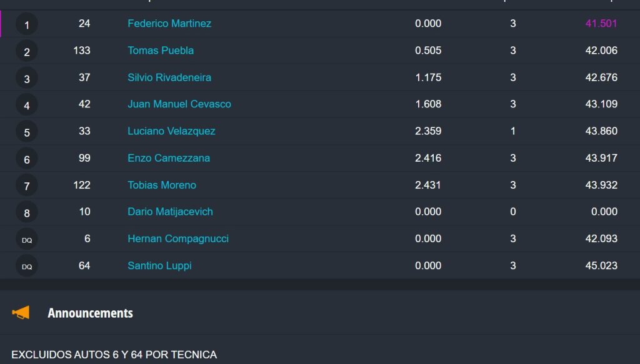Image resolution: width=640 pixels, height=364 pixels.
Task: Click the DQ badge for Santino Luppi
Action: 26,266
